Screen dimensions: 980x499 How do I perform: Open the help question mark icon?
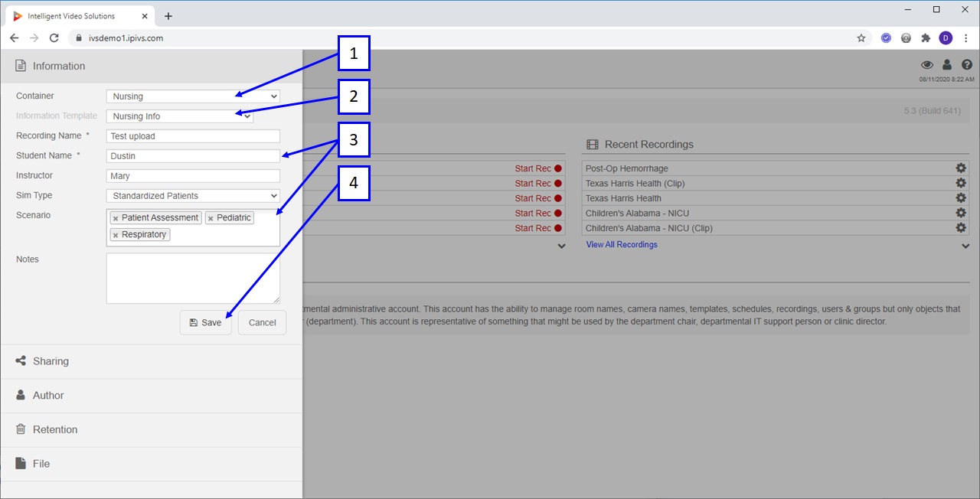[966, 65]
